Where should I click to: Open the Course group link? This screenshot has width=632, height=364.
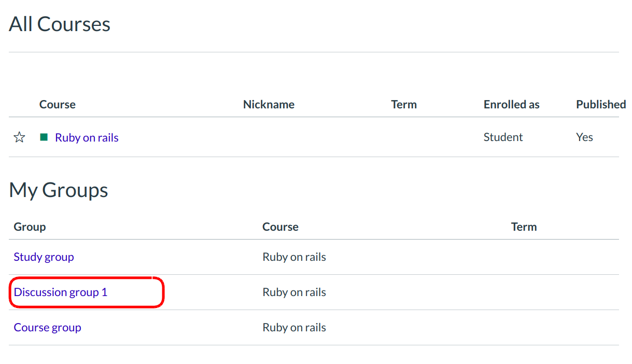(x=47, y=328)
